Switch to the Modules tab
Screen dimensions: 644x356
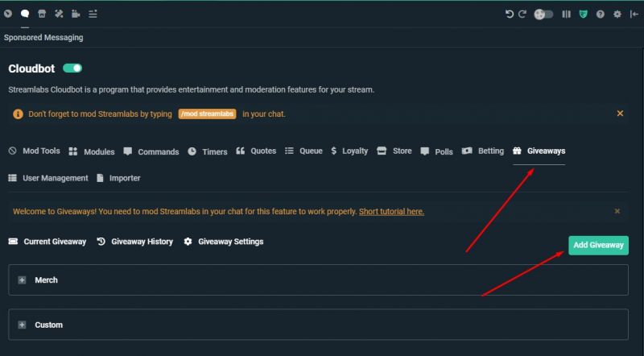tap(92, 151)
